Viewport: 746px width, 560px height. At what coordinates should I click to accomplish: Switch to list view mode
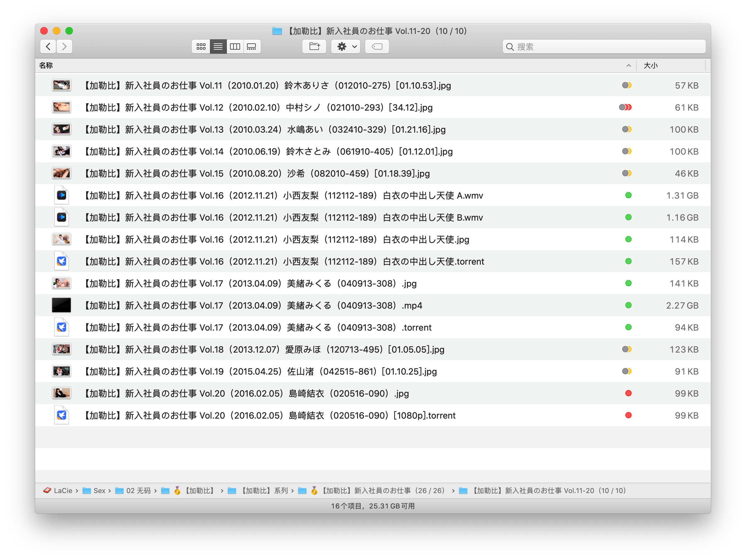coord(218,47)
